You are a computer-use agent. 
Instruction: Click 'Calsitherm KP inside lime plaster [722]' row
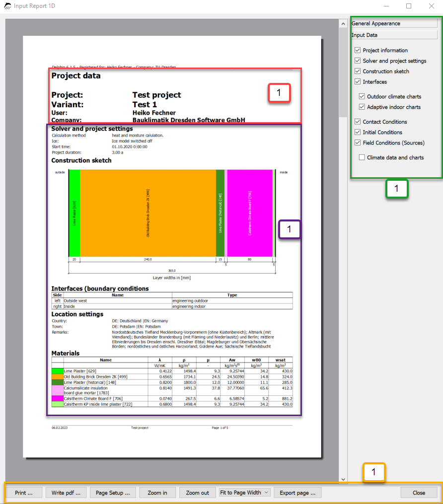172,404
